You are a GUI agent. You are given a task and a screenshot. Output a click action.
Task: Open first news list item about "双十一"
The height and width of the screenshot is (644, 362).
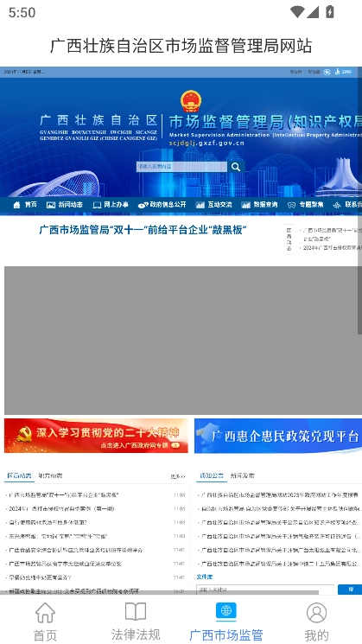pos(64,495)
